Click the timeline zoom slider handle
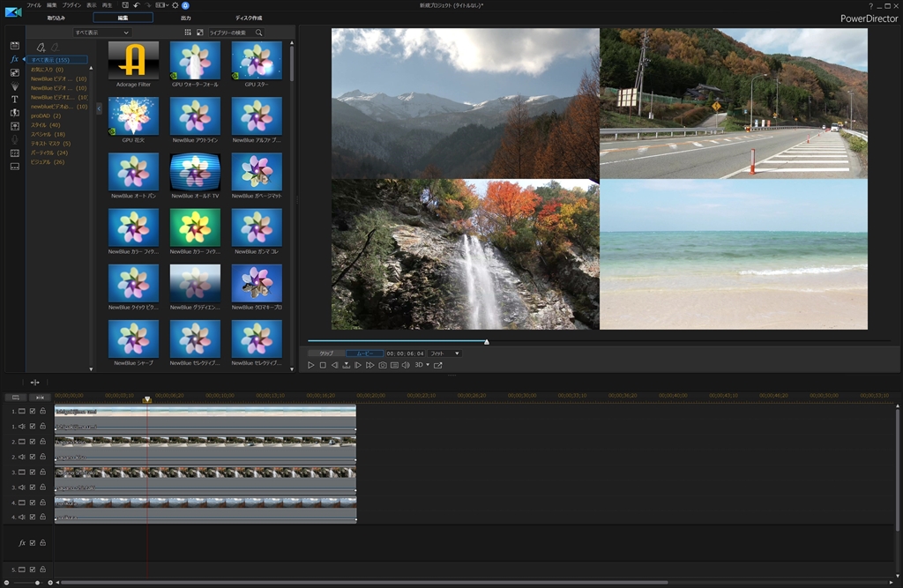The height and width of the screenshot is (588, 903). coord(37,583)
